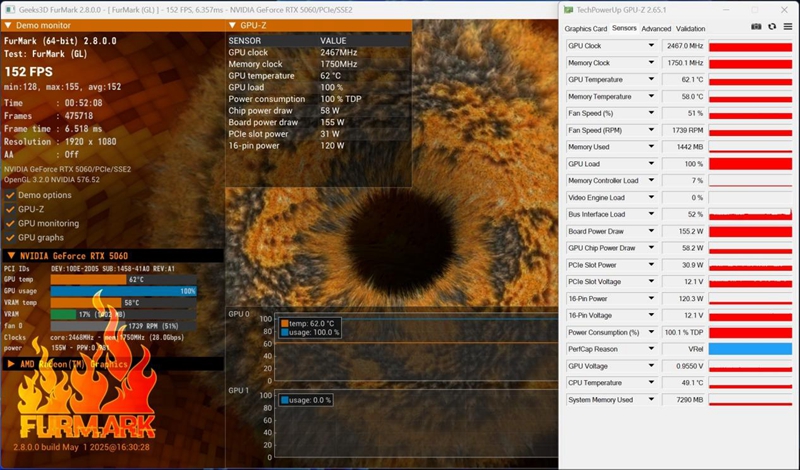Switch to the Validation tab
800x470 pixels.
(690, 29)
